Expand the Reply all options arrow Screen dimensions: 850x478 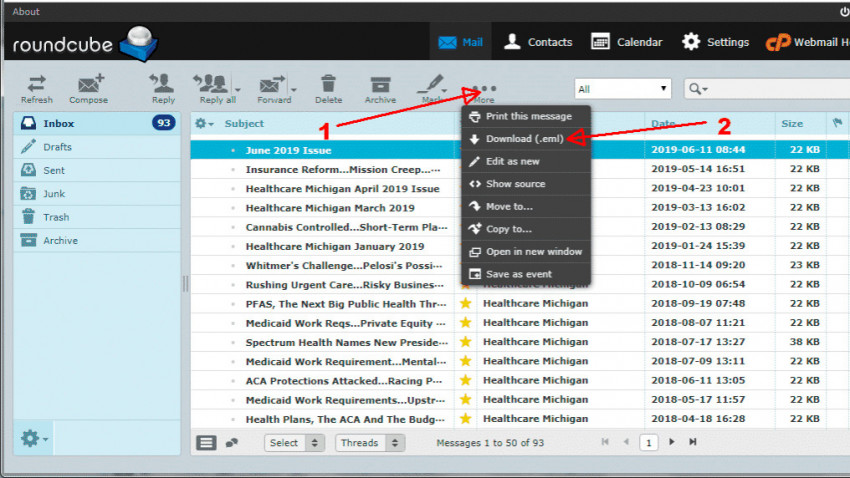point(237,89)
